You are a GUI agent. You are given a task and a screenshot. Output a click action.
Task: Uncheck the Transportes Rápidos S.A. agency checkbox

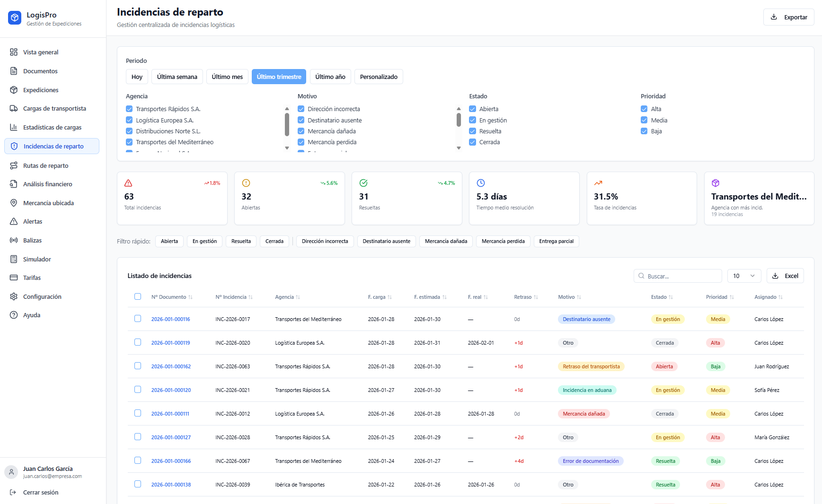(129, 109)
